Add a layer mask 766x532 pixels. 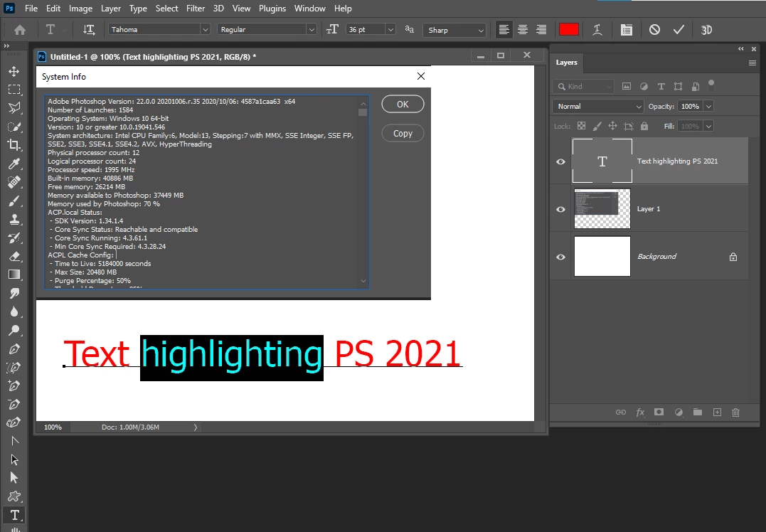tap(659, 413)
